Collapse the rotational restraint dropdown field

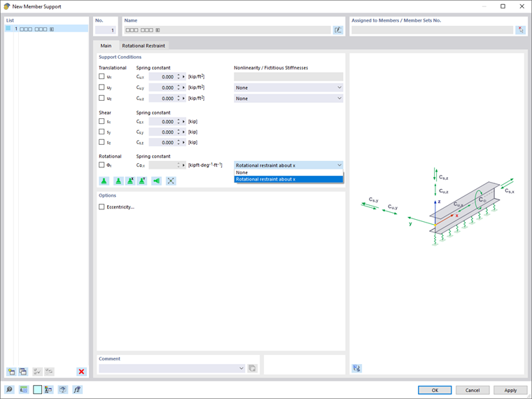[x=288, y=165]
